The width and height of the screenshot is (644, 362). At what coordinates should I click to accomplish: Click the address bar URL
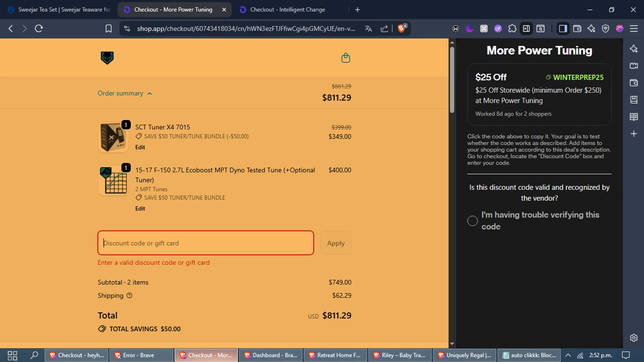coord(246,28)
